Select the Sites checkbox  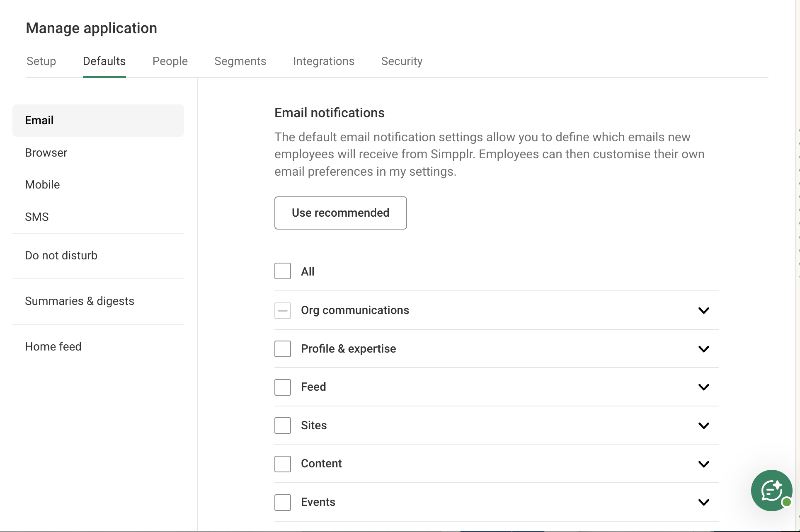pos(283,426)
